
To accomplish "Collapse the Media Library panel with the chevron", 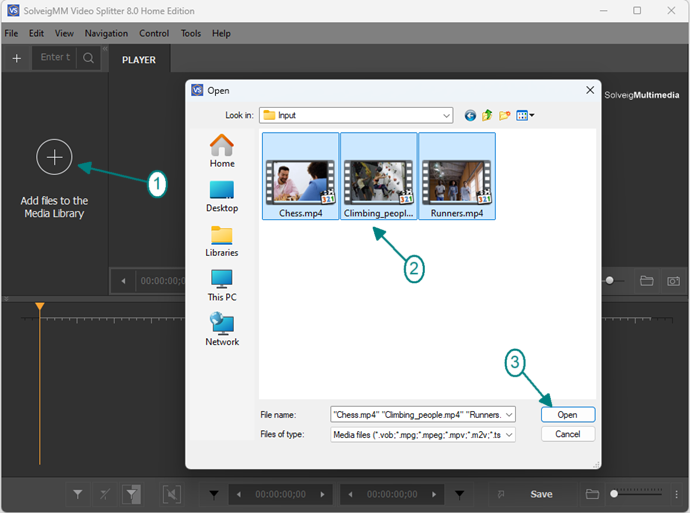I will (105, 49).
